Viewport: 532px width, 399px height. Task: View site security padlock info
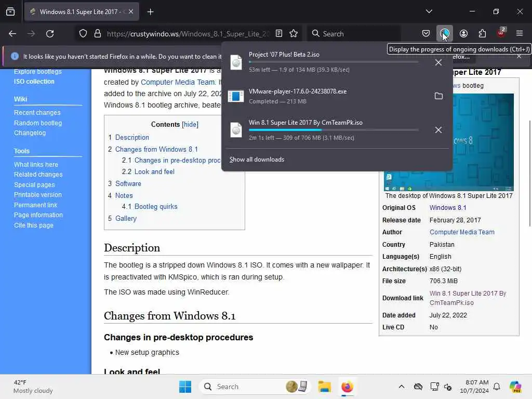(98, 34)
